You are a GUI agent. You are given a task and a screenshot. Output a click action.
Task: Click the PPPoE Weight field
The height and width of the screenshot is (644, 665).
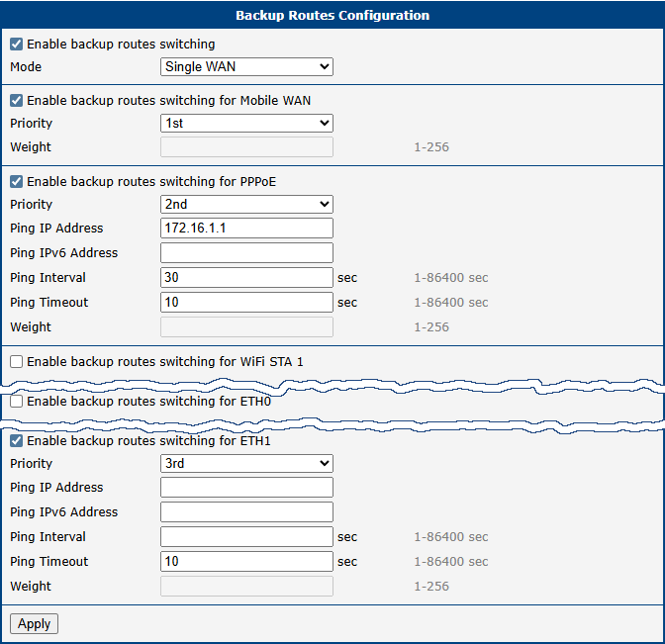click(246, 327)
